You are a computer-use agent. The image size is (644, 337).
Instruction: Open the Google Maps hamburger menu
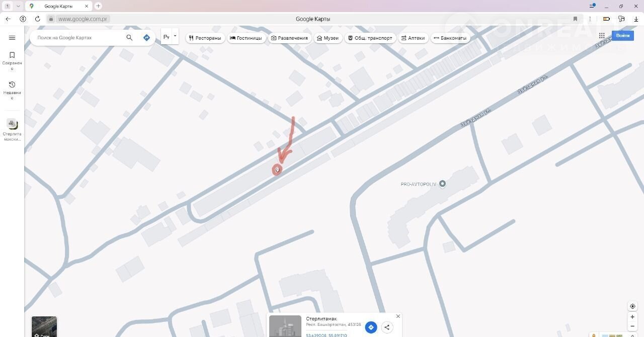(x=12, y=38)
